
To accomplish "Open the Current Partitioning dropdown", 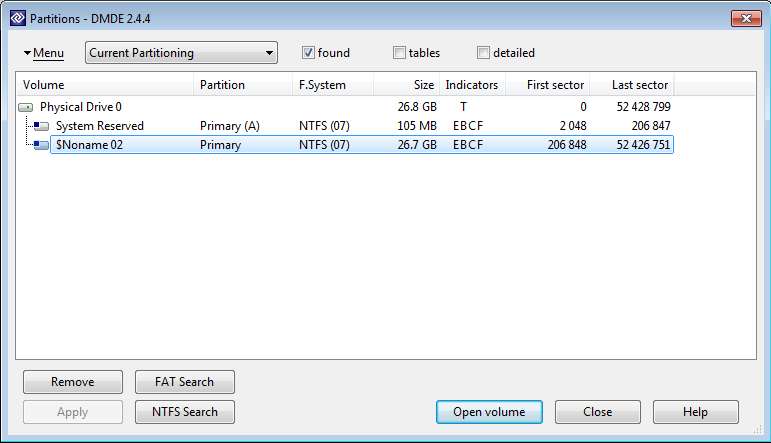I will click(x=181, y=53).
